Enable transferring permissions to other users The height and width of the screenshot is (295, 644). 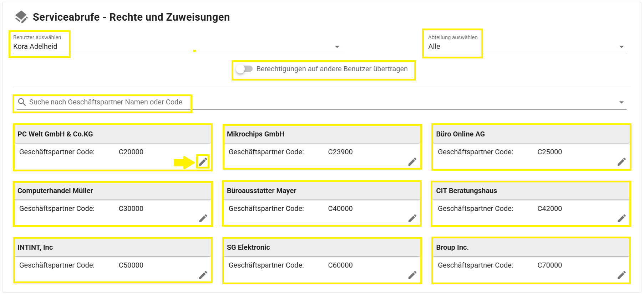pyautogui.click(x=244, y=69)
